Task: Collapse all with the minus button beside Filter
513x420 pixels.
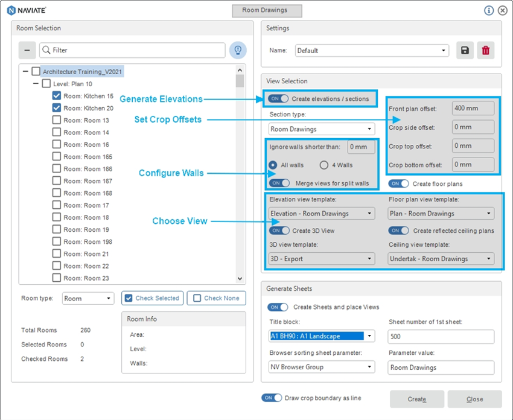Action: [x=27, y=50]
